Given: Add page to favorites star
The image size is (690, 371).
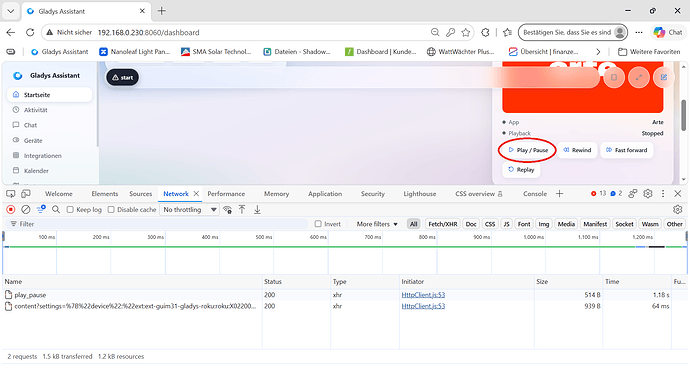Looking at the screenshot, I should coord(466,32).
